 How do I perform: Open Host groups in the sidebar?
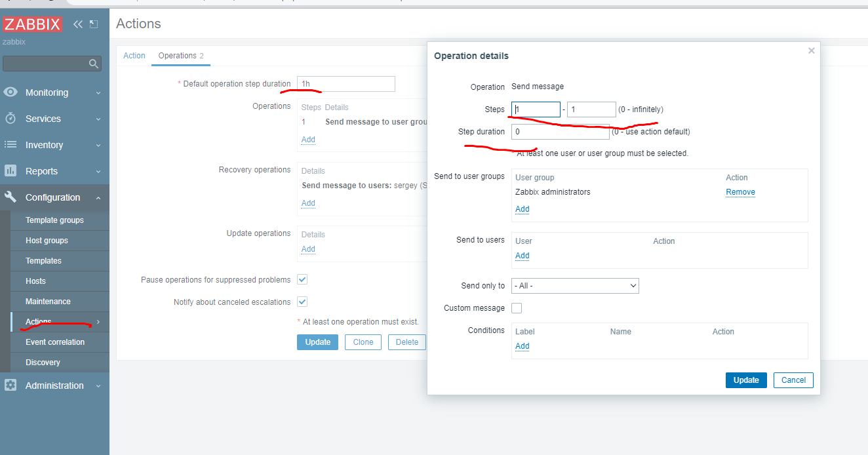(47, 241)
